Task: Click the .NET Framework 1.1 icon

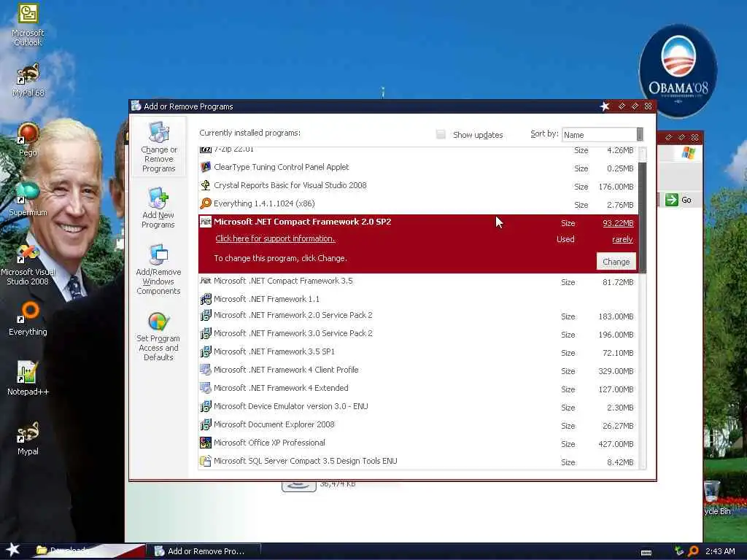Action: coord(205,299)
